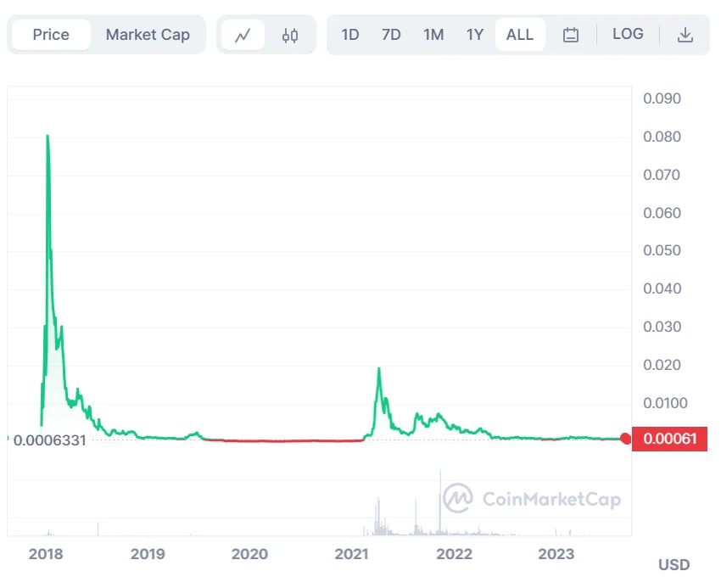Click the red current price marker dot
This screenshot has width=721, height=588.
625,439
